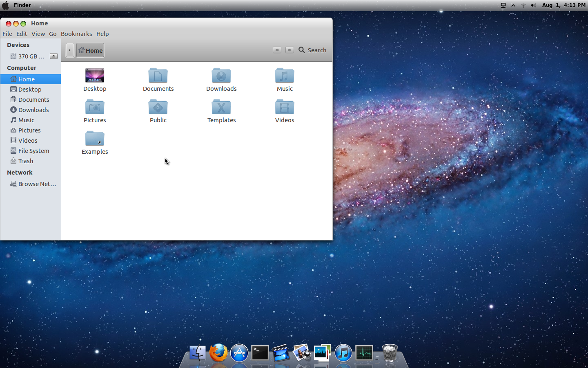This screenshot has width=588, height=368.
Task: Open the Bookmarks menu
Action: (76, 34)
